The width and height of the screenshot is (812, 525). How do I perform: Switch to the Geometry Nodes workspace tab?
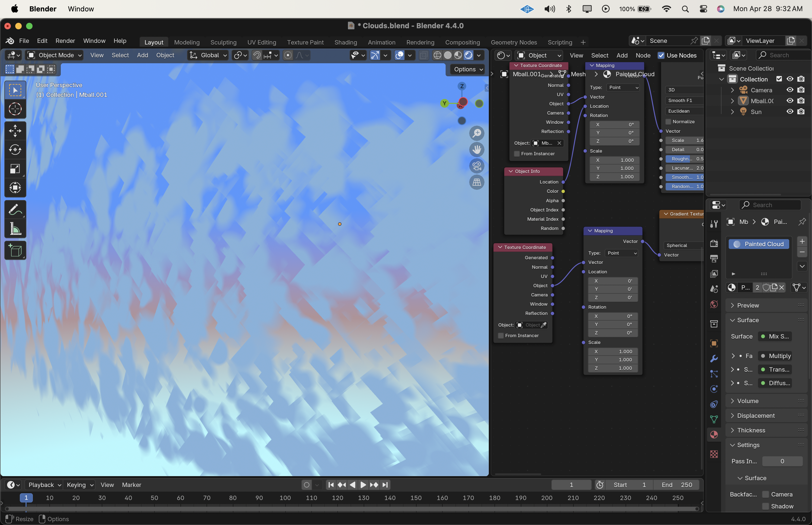click(513, 42)
